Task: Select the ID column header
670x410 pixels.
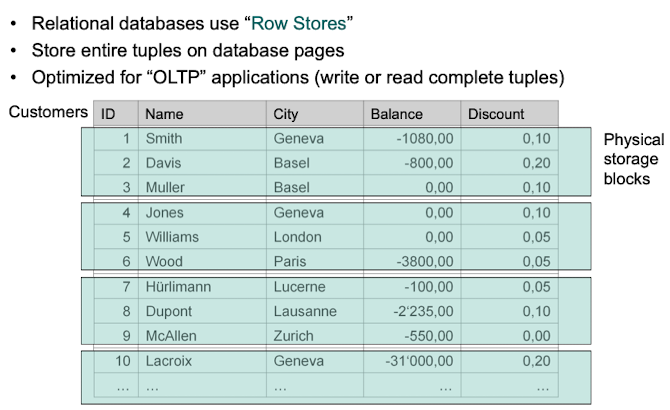Action: 108,114
